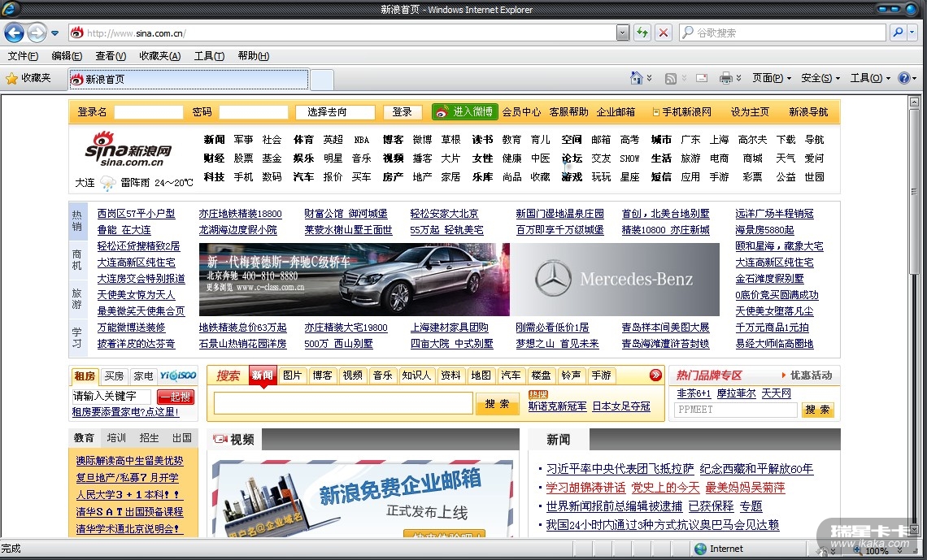Click the 登录名 username input field
927x560 pixels.
(148, 112)
